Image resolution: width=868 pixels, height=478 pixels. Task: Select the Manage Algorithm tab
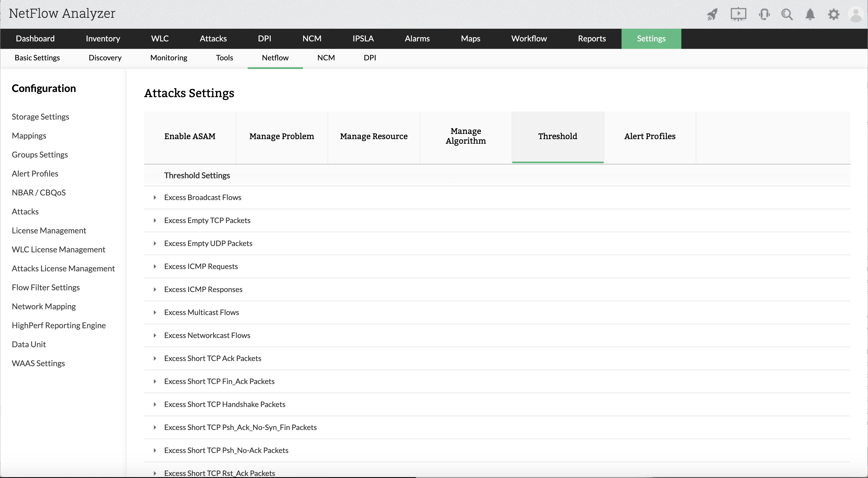click(466, 136)
